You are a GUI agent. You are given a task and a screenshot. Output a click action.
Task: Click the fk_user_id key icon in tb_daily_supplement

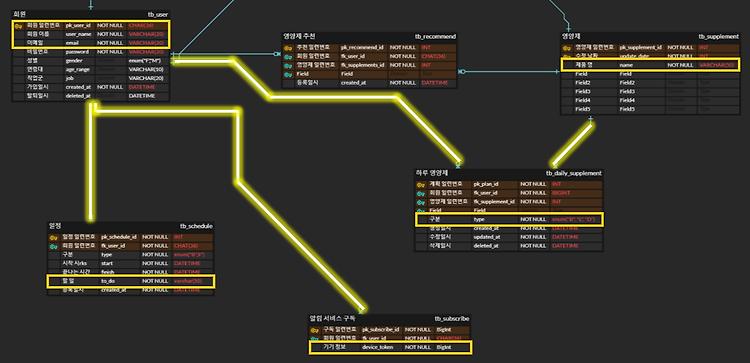(421, 193)
